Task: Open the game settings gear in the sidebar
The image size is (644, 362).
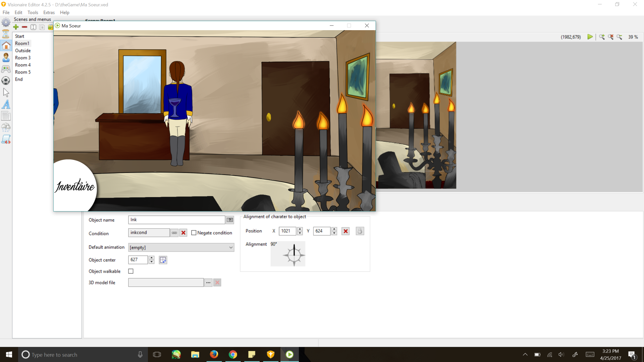Action: (6, 23)
